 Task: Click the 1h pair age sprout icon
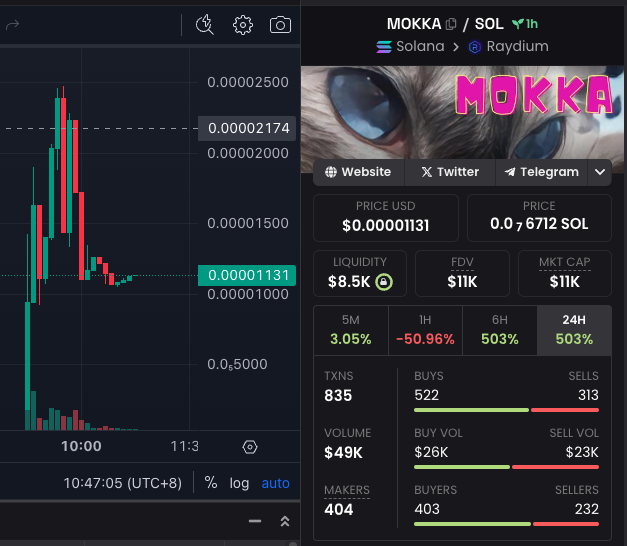point(517,24)
